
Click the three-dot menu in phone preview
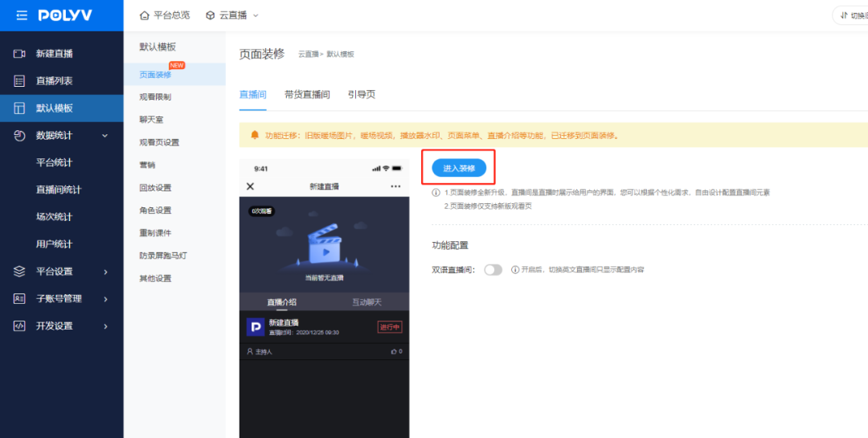point(395,186)
